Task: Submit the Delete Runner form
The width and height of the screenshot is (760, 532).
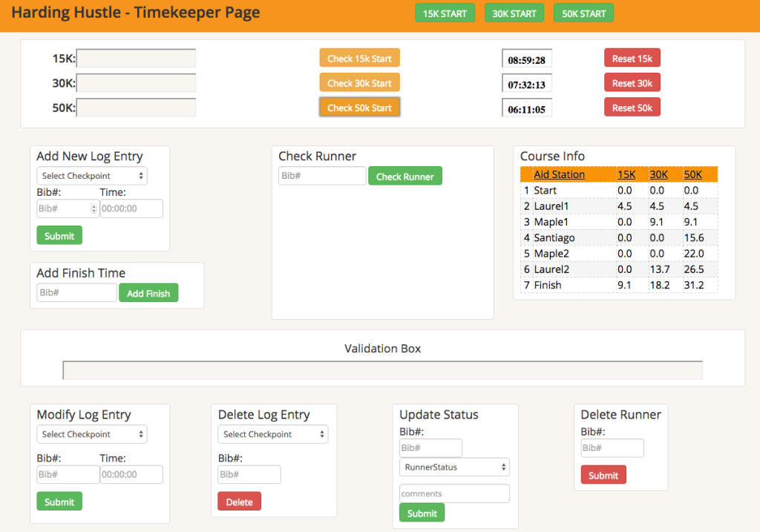Action: pyautogui.click(x=603, y=476)
